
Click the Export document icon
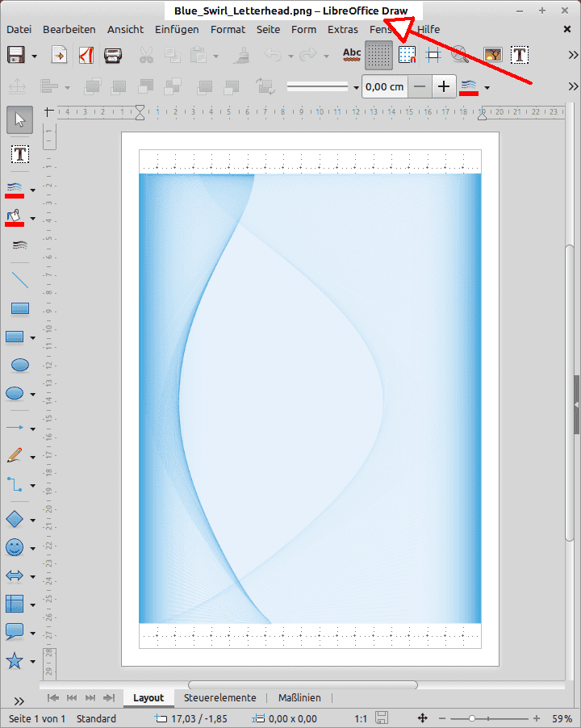coord(59,55)
